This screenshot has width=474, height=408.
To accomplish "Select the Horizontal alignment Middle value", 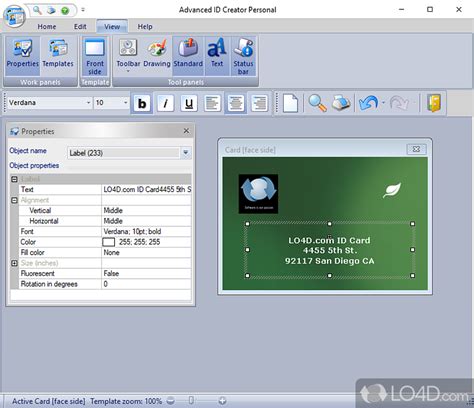I will pos(146,221).
